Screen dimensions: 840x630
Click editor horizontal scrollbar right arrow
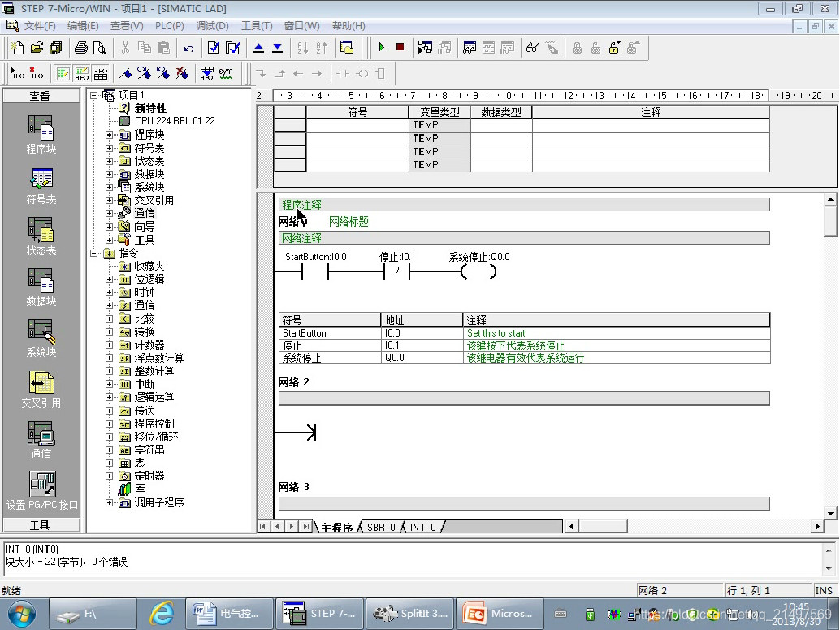pos(817,527)
